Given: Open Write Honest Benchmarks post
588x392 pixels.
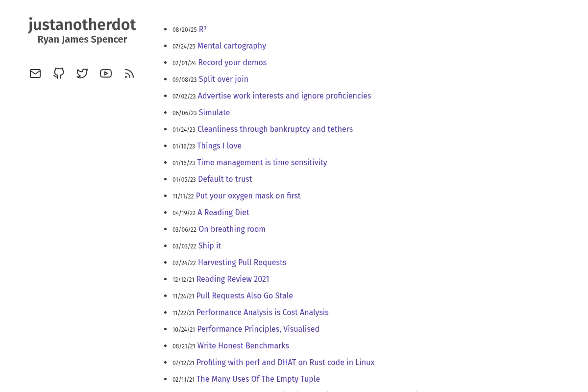Looking at the screenshot, I should (243, 346).
